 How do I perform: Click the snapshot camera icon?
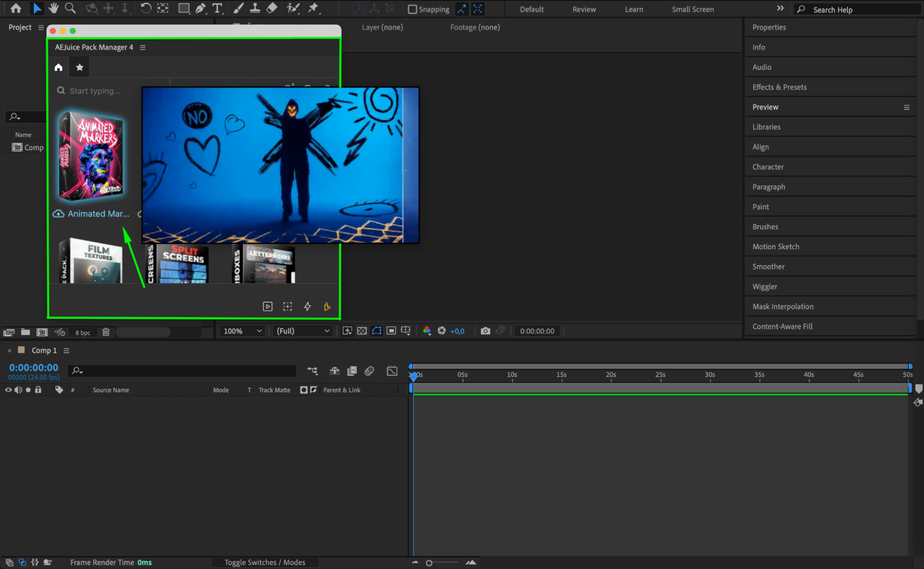point(485,331)
